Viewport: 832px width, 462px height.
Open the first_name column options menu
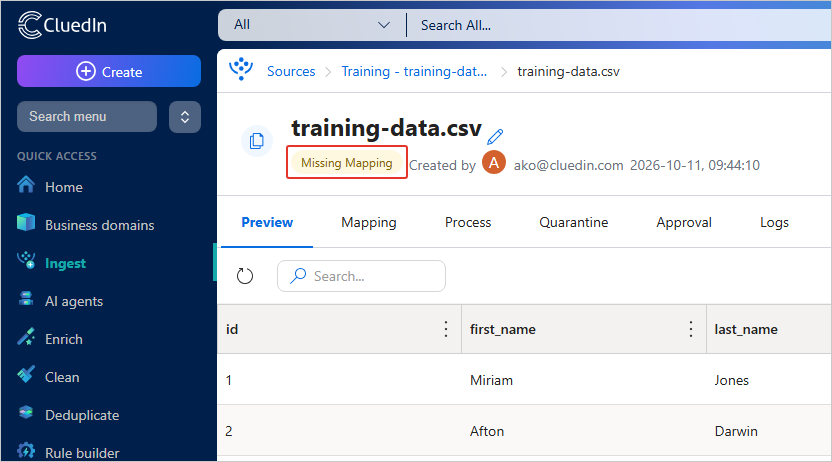pyautogui.click(x=691, y=329)
